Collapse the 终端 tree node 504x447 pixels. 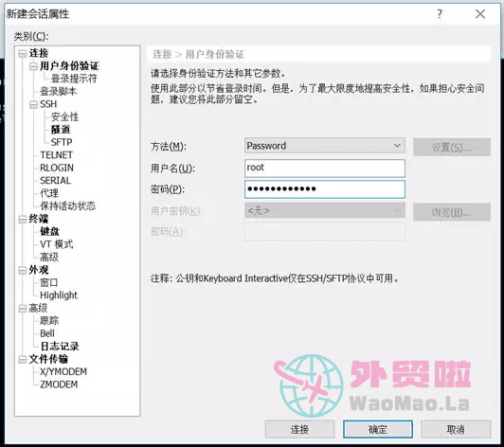pyautogui.click(x=22, y=219)
